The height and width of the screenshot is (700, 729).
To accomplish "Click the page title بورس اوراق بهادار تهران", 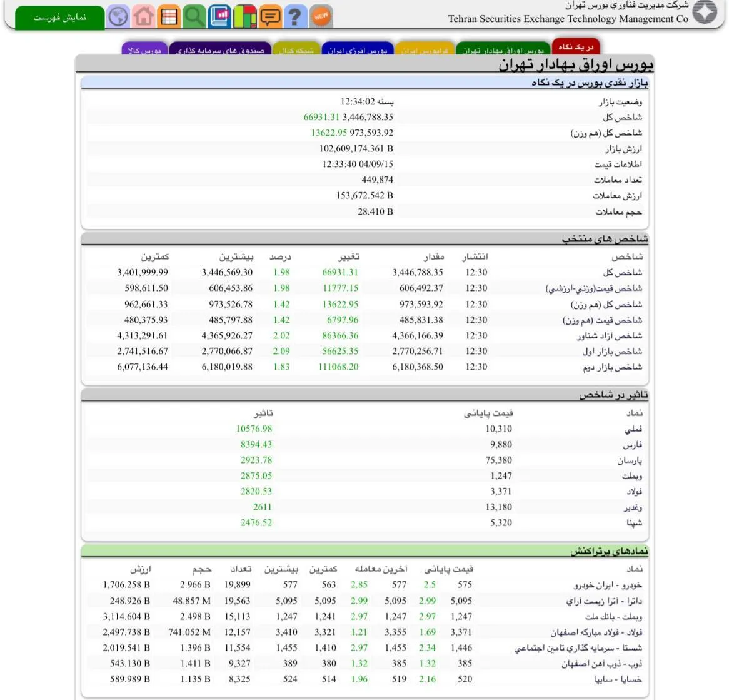I will pos(576,64).
